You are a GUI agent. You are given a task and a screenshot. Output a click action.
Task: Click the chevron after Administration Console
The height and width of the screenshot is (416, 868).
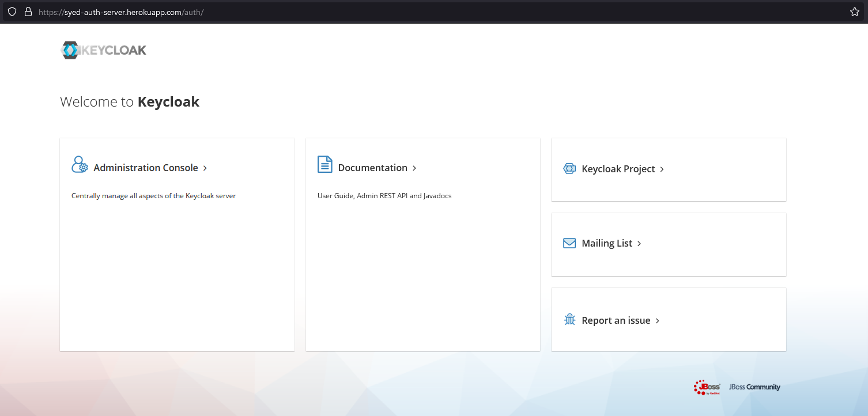(x=205, y=168)
